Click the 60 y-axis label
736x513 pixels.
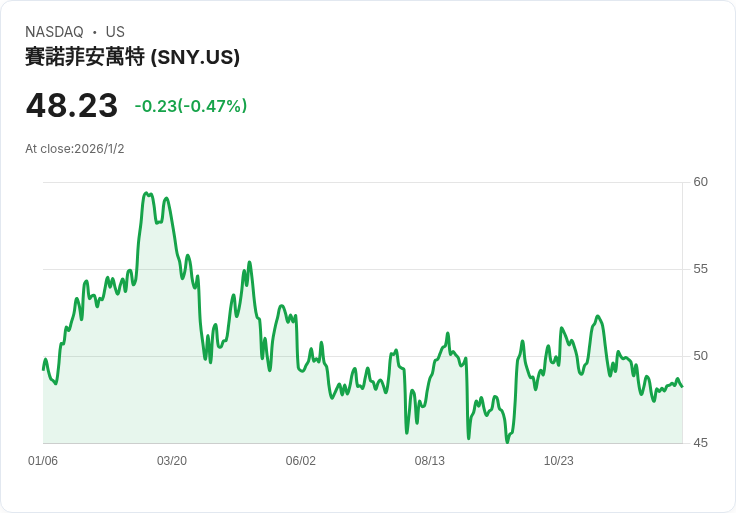(700, 182)
